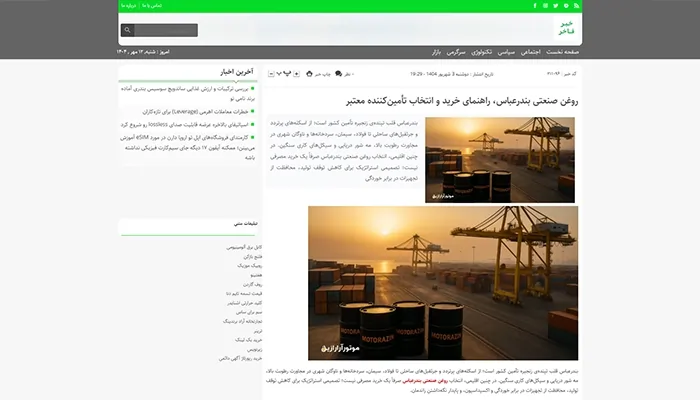700x400 pixels.
Task: Open the صفحه نخست menu item
Action: (x=562, y=52)
